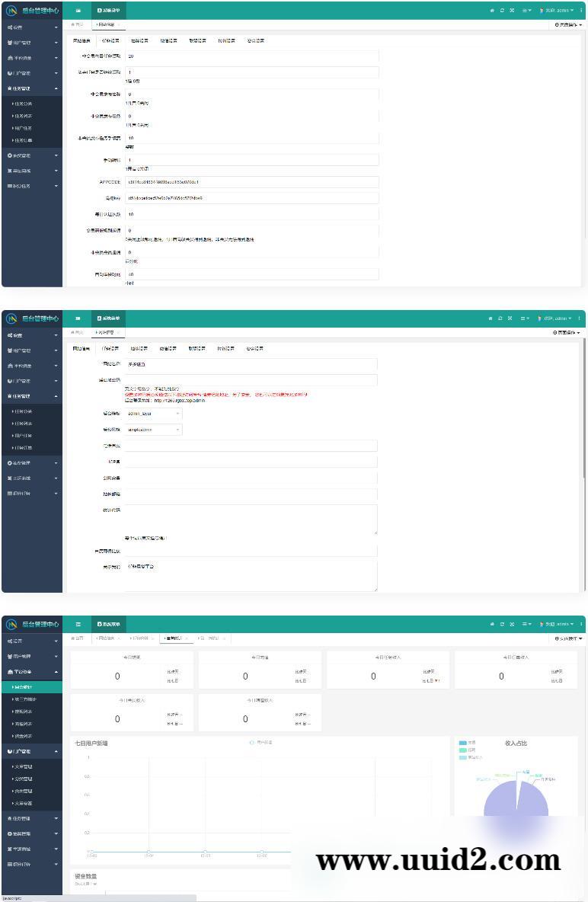Click the APPCODE input field
This screenshot has height=902, width=588.
251,182
